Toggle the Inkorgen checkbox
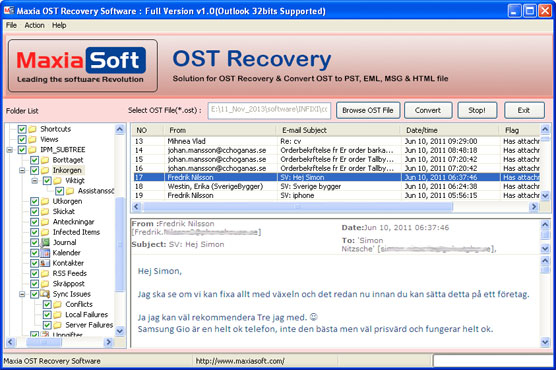The height and width of the screenshot is (370, 556). 34,170
